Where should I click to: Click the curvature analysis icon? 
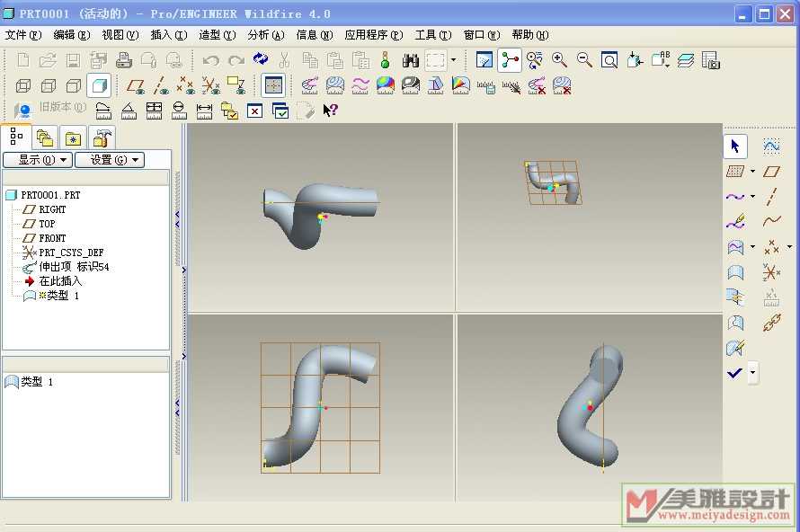coord(310,85)
